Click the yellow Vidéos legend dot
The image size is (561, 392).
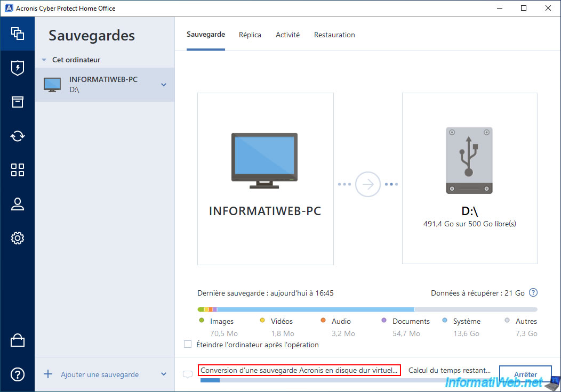pos(262,321)
